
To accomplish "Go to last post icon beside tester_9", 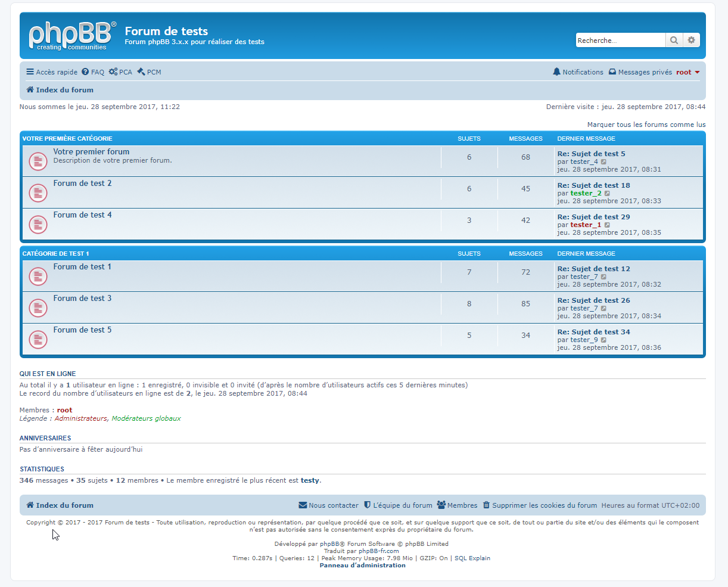I will (603, 340).
